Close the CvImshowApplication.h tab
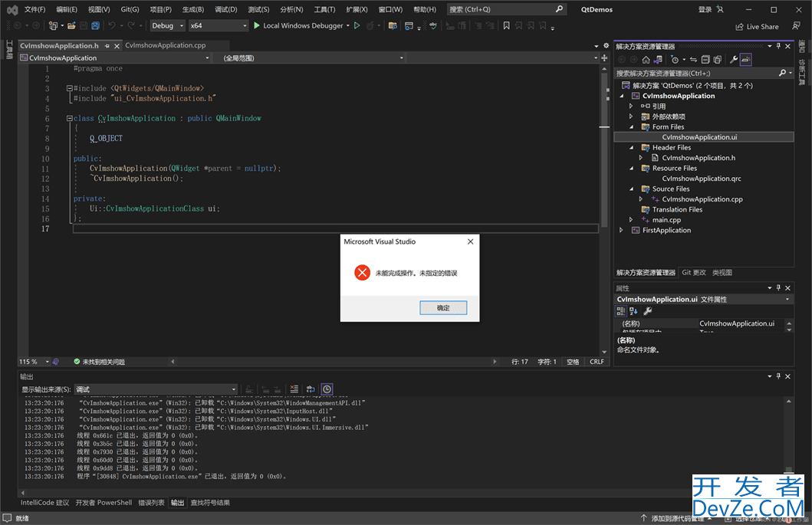This screenshot has height=525, width=812. coord(117,46)
